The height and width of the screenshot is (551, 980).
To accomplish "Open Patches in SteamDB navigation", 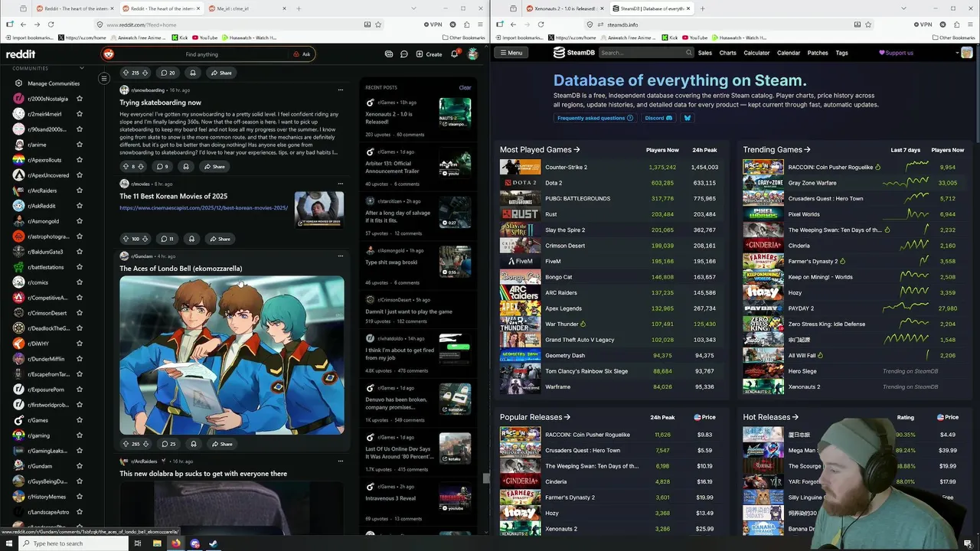I will coord(818,53).
